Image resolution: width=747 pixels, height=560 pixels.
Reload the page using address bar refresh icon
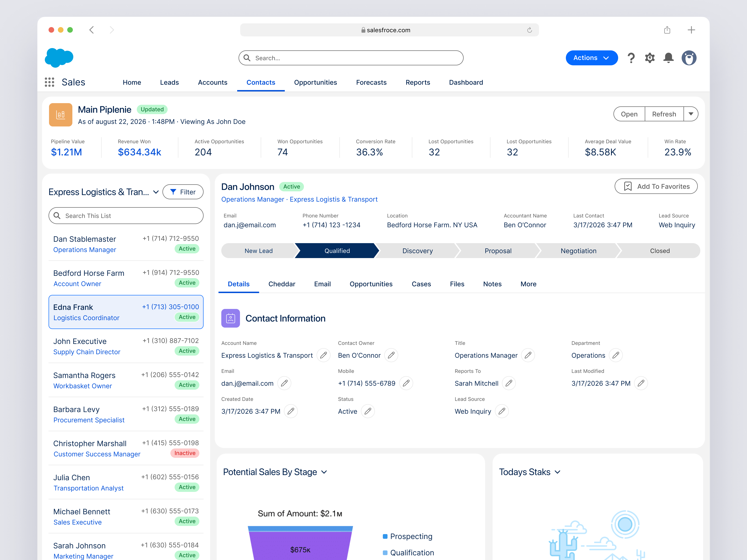pyautogui.click(x=529, y=30)
